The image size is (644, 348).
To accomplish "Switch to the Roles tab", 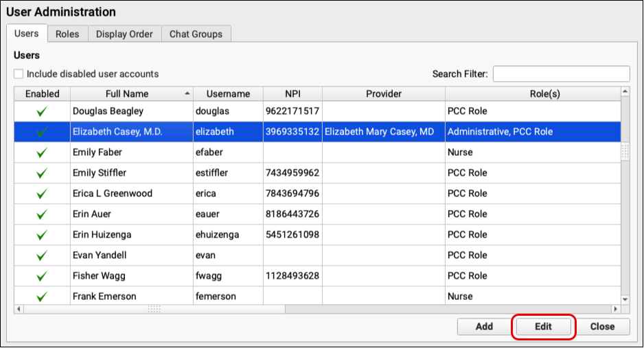I will coord(67,34).
